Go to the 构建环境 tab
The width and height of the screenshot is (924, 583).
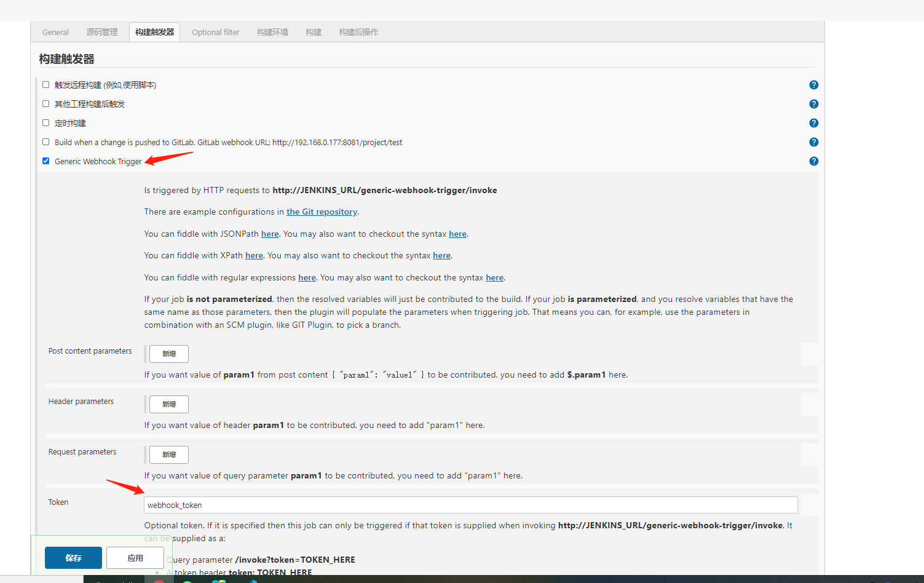click(272, 32)
